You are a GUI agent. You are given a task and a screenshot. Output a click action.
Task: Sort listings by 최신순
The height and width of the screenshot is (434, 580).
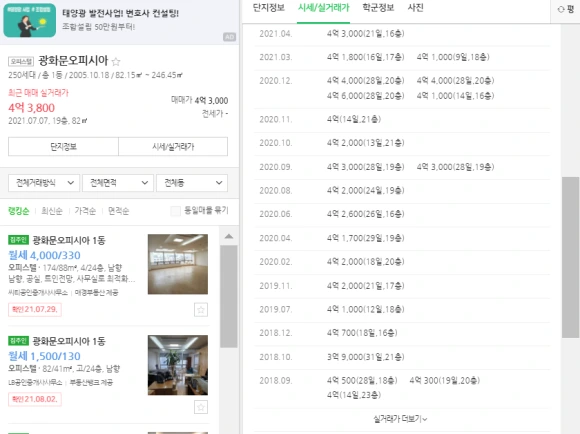(x=52, y=211)
